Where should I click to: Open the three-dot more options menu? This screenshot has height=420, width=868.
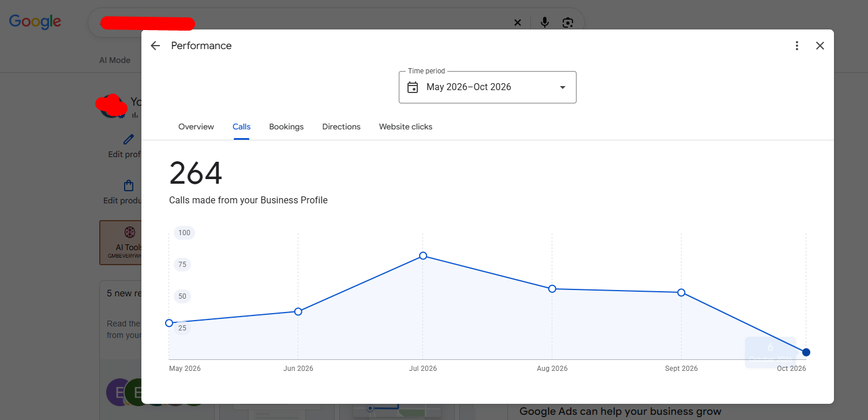pos(797,46)
